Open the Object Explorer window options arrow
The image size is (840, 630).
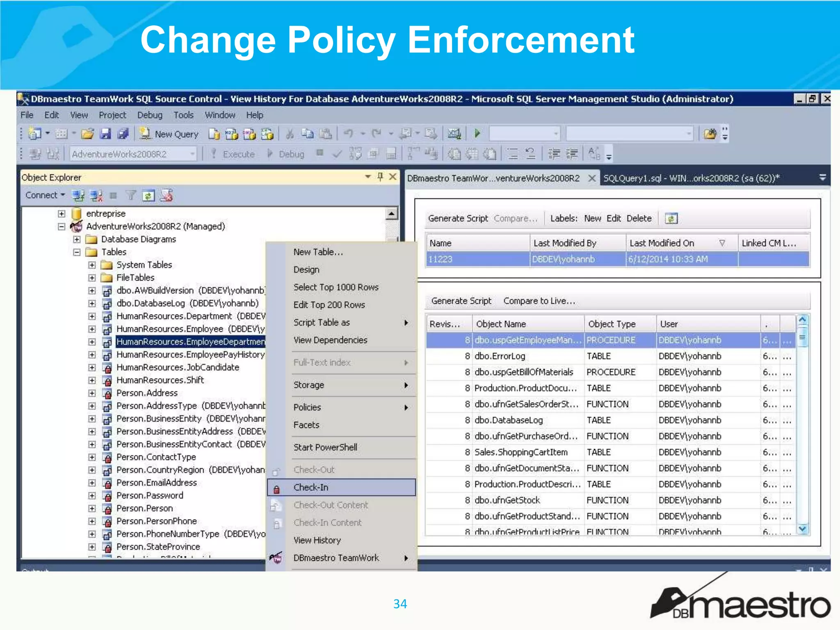368,177
